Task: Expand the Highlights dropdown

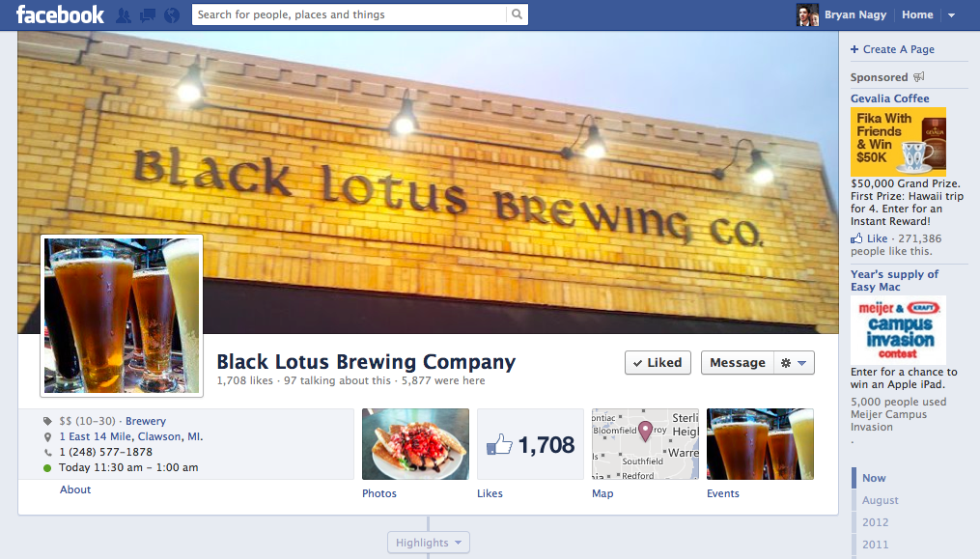Action: click(x=428, y=543)
